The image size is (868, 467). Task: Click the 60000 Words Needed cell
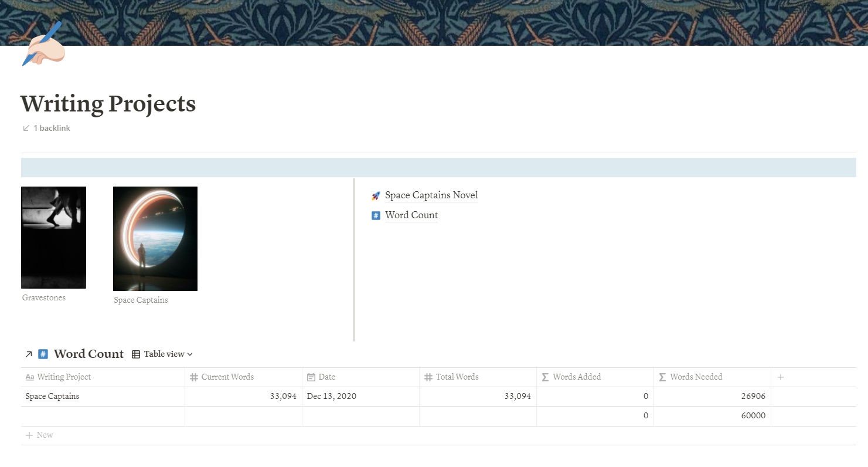coord(713,416)
